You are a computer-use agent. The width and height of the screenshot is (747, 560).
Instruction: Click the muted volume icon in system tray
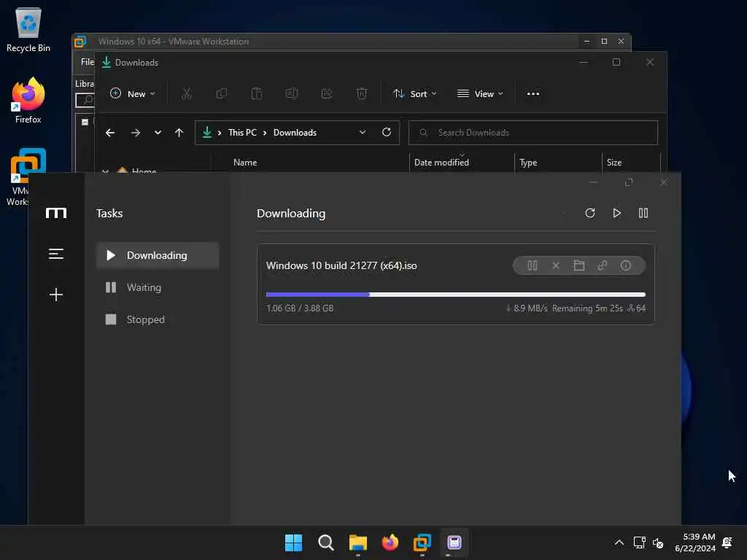[x=658, y=542]
